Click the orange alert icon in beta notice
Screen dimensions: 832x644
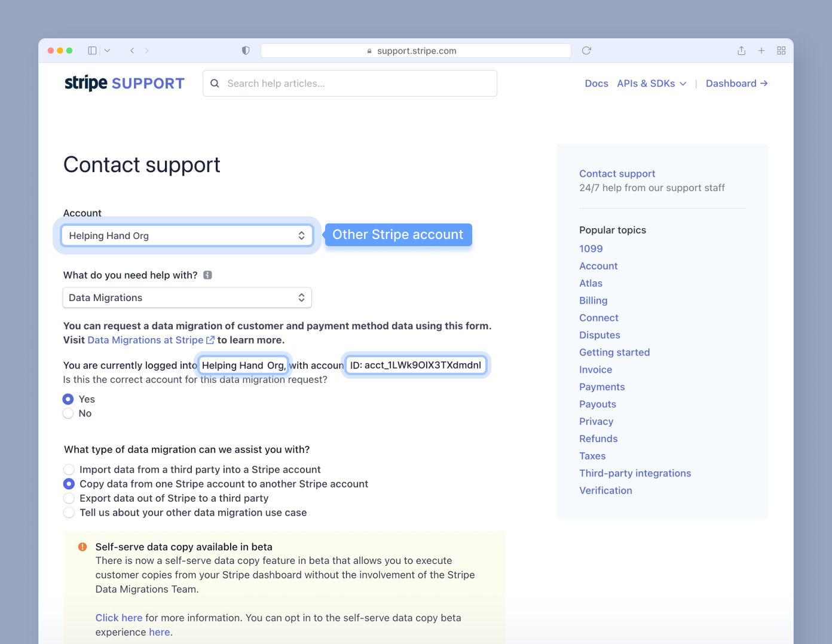coord(82,546)
